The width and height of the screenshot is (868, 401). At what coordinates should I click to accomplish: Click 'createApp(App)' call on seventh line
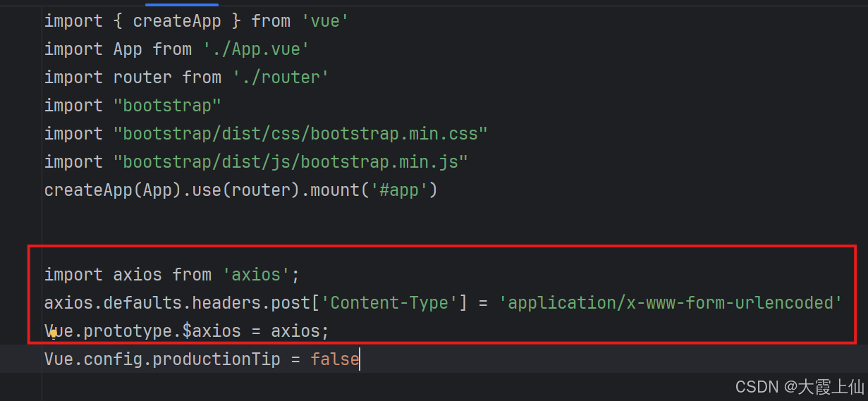click(x=113, y=190)
